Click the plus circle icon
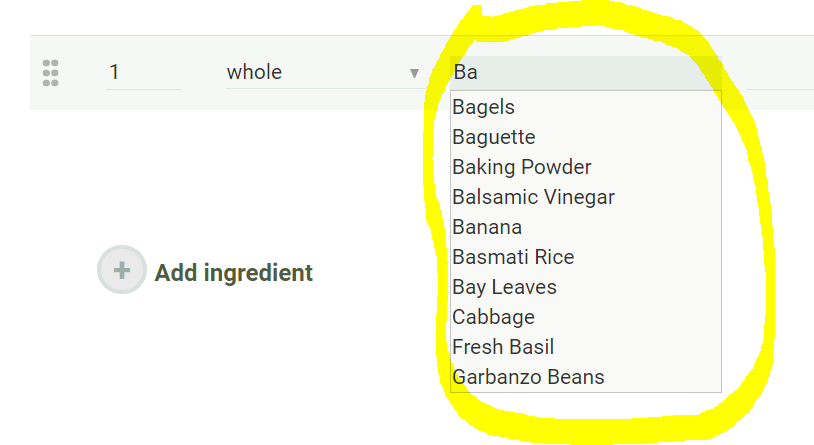The height and width of the screenshot is (445, 814). 122,270
